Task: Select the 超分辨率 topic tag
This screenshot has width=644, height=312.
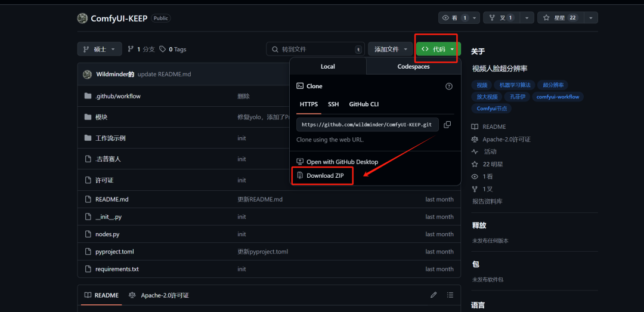Action: (553, 85)
